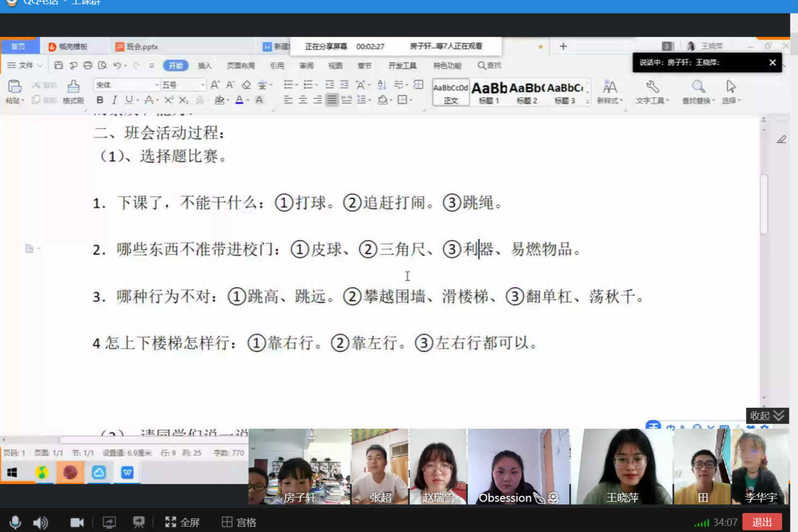Screen dimensions: 798x532
Task: Click the Text Tools wrench icon
Action: [x=651, y=88]
